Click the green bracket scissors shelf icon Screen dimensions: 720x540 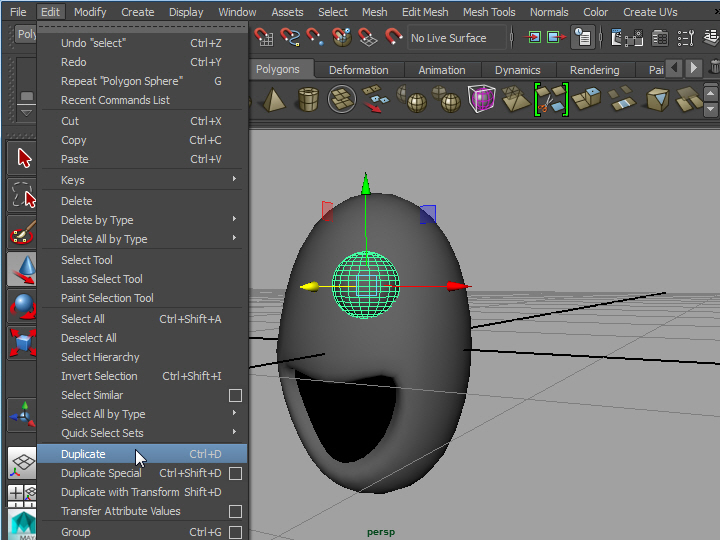(551, 99)
